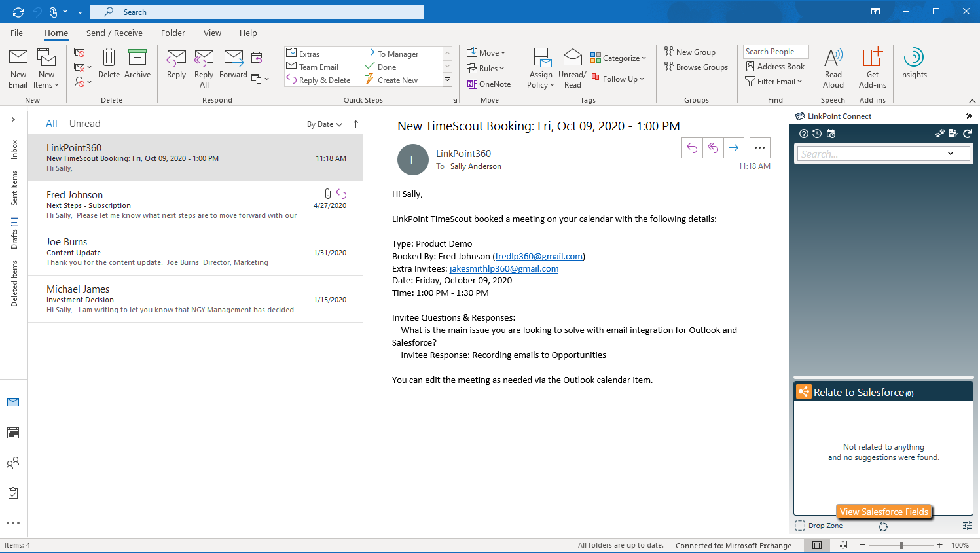This screenshot has height=553, width=980.
Task: Open the Rules dropdown
Action: coord(485,68)
